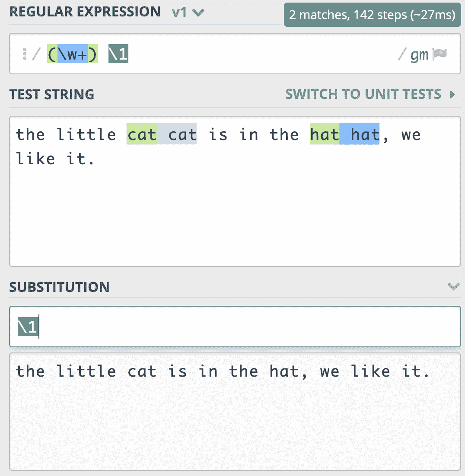Click the capture group (\w+) token

tap(73, 54)
